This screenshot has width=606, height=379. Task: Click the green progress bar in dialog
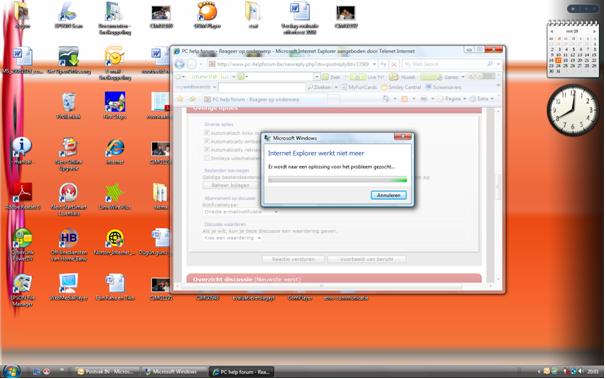(x=337, y=180)
